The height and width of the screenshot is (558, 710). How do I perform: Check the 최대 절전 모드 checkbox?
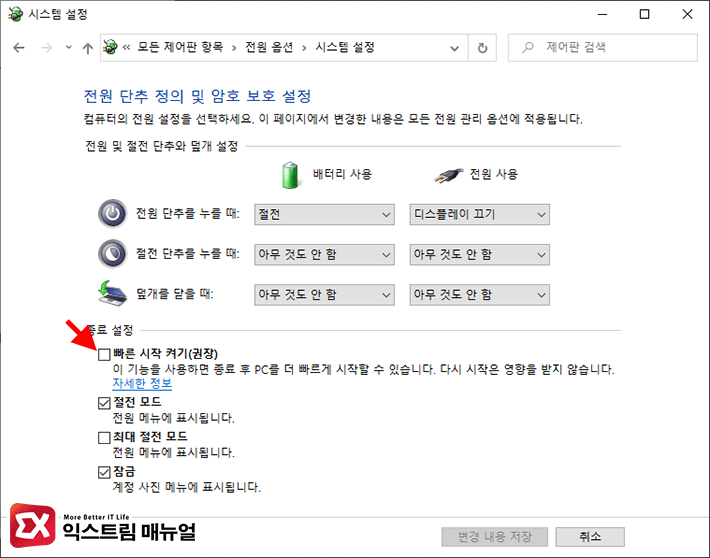point(104,438)
